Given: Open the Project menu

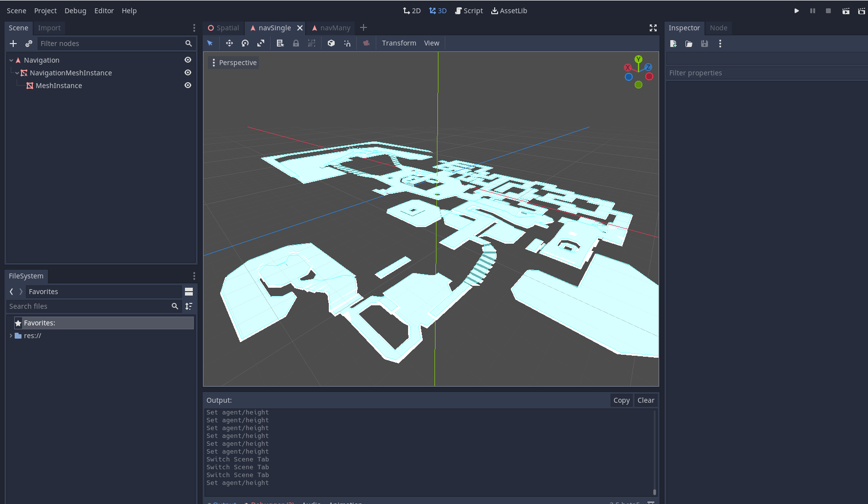Looking at the screenshot, I should click(x=45, y=10).
